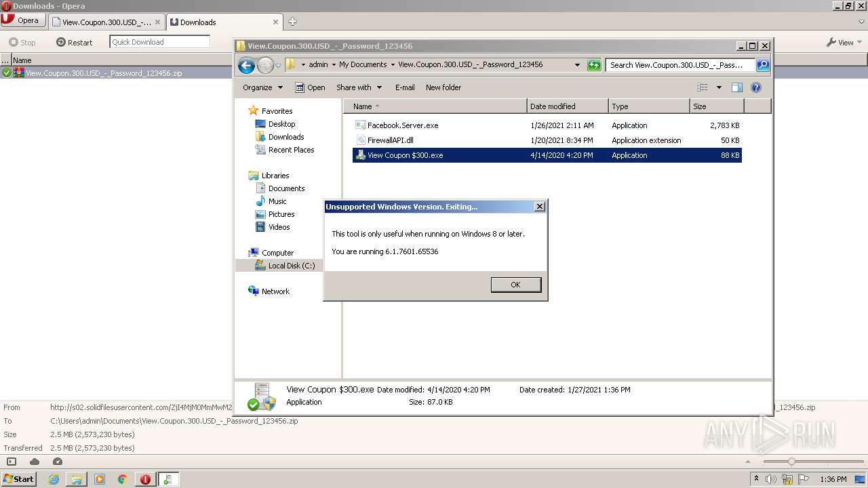Click Opera zoom slider handle
The width and height of the screenshot is (868, 488).
pyautogui.click(x=791, y=462)
